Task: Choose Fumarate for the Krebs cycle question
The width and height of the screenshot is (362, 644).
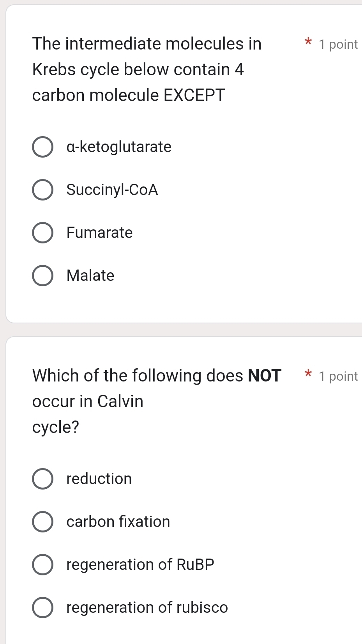Action: pos(43,233)
